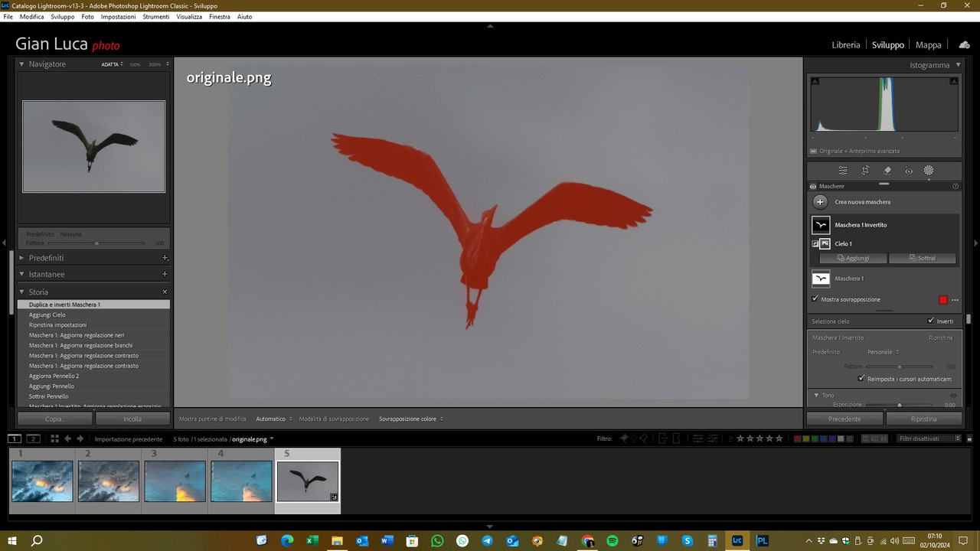The image size is (980, 551).
Task: Open grid view icon in filmstrip bar
Action: click(x=54, y=439)
